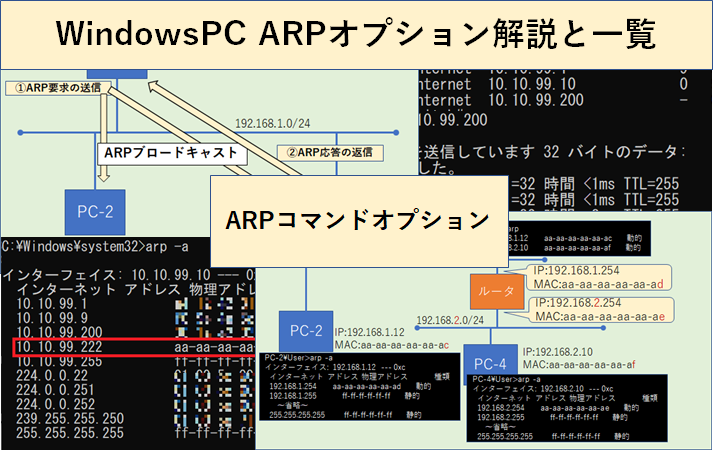
Task: Click the 'MAC:aa-aa-aa-aa-aa-af' label by PC-4
Action: click(579, 365)
